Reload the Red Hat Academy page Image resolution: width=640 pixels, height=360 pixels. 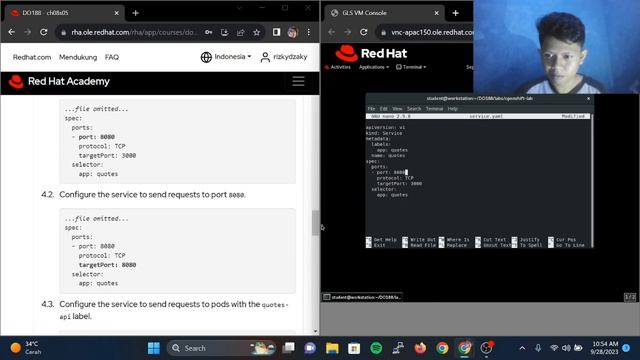pyautogui.click(x=43, y=32)
